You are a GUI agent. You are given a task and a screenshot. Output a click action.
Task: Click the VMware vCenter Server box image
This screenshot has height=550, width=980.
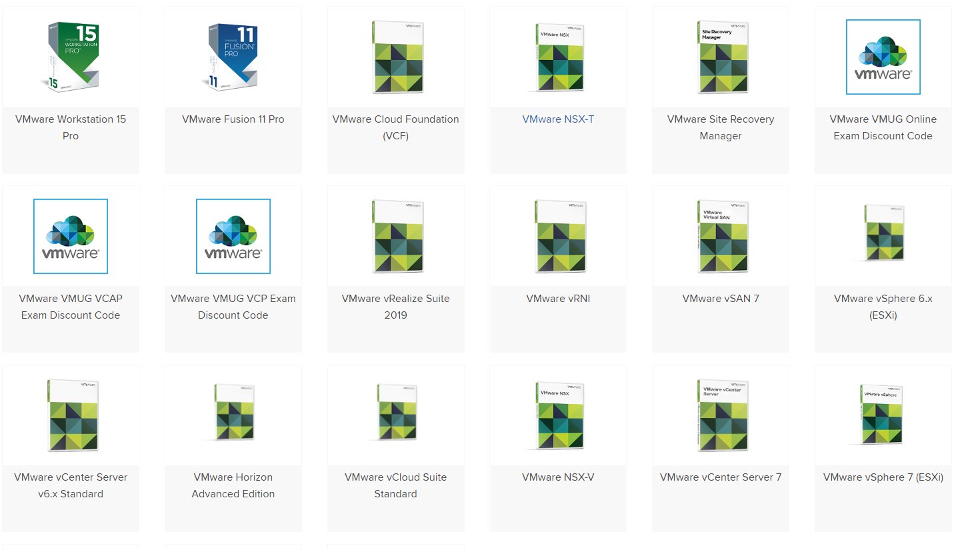point(721,415)
